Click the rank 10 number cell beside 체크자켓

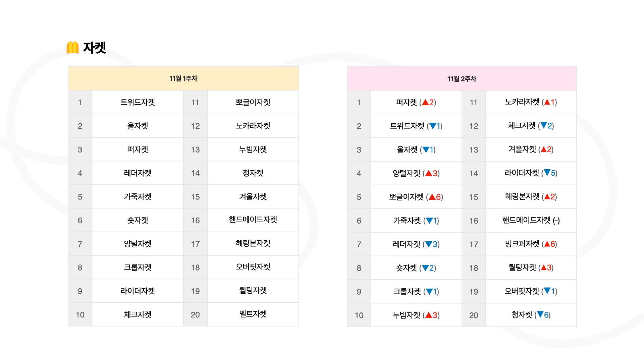(x=80, y=315)
